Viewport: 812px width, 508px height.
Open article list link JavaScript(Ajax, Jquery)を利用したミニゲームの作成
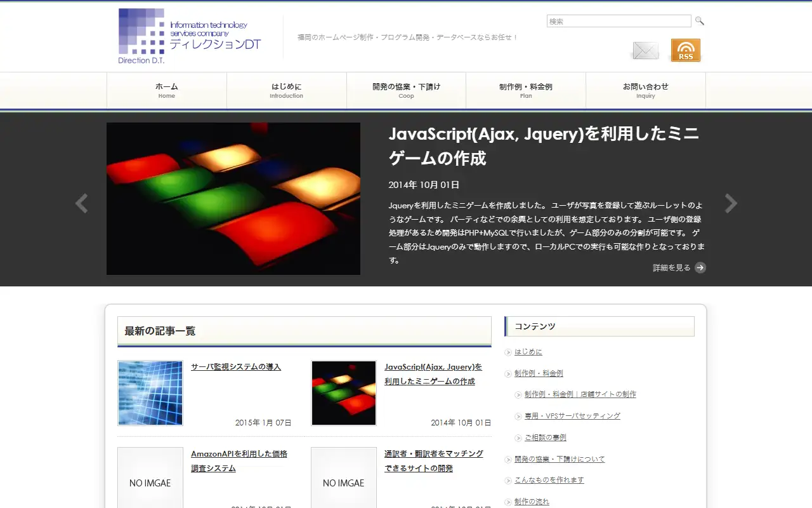tap(433, 374)
